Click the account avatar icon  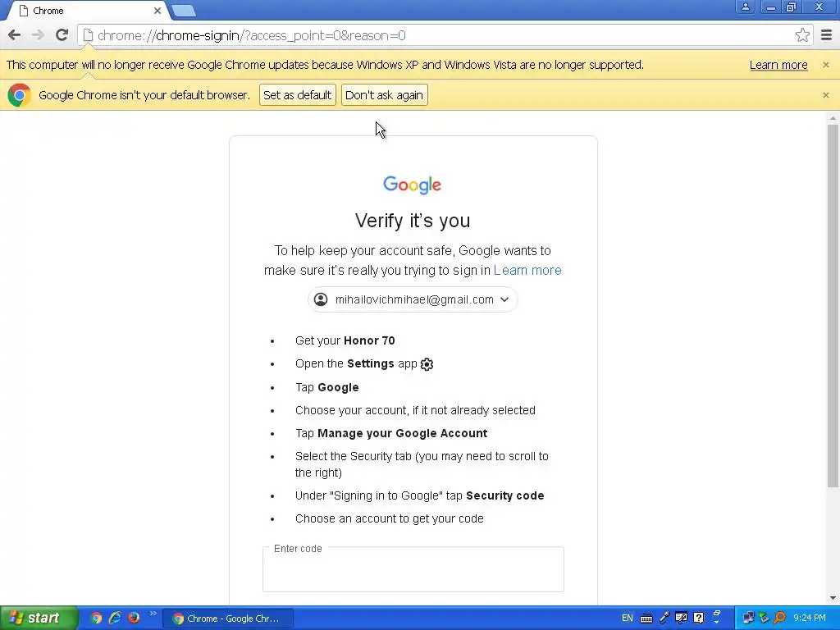321,299
